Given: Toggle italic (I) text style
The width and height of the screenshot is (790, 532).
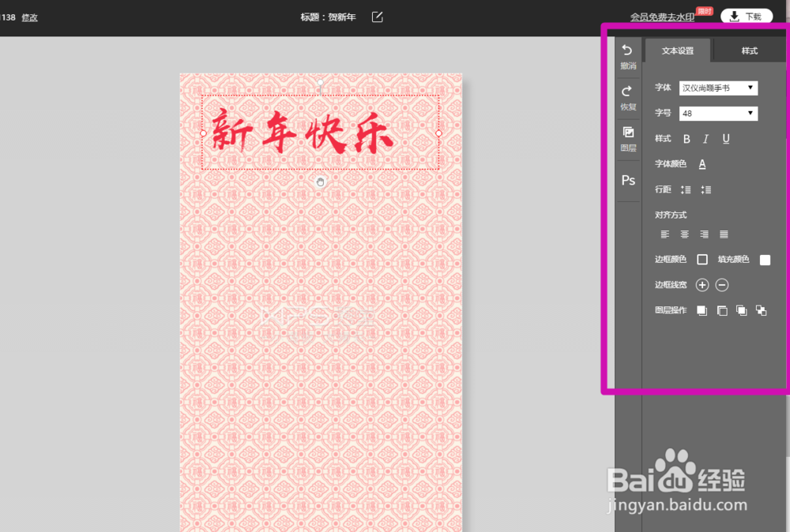Looking at the screenshot, I should pos(705,139).
